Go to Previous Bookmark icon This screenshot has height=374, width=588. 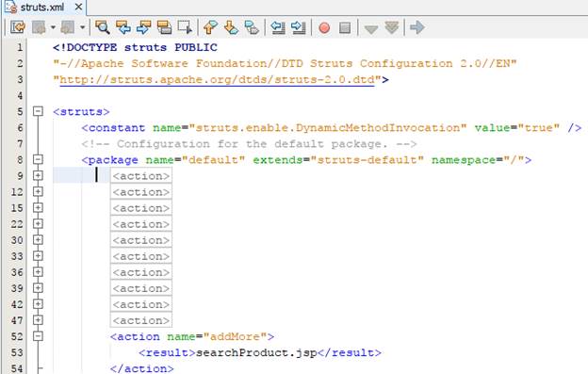[210, 27]
